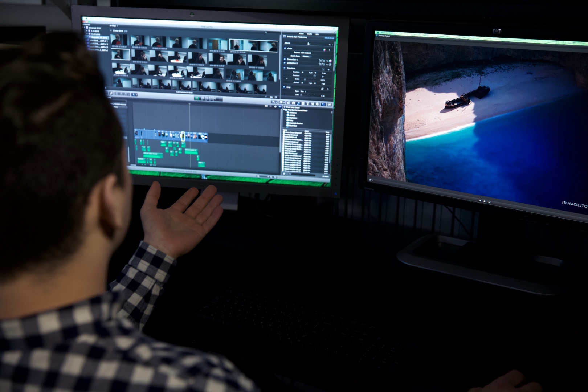Image resolution: width=588 pixels, height=392 pixels.
Task: Open the Correction 1 color board
Action: pos(330,61)
